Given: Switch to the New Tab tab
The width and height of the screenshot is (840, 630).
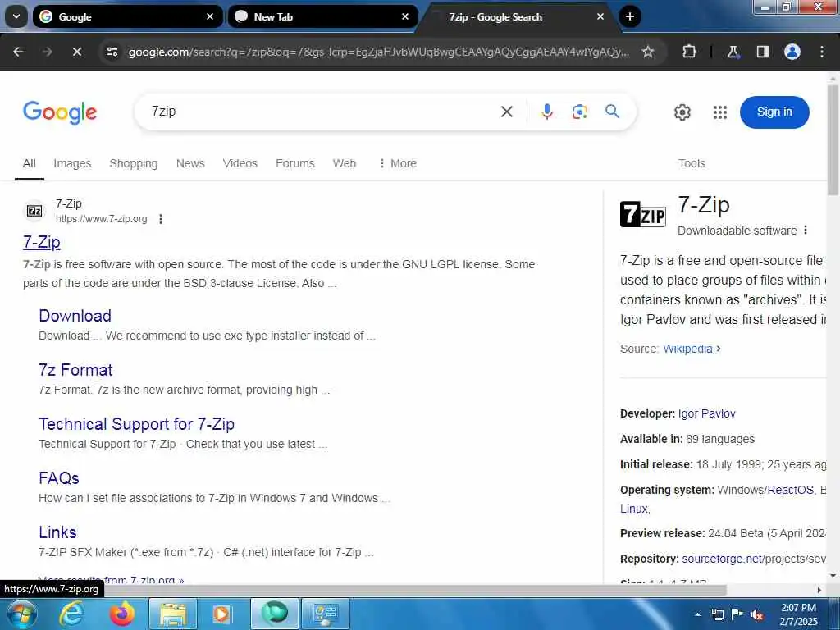Looking at the screenshot, I should [x=322, y=16].
